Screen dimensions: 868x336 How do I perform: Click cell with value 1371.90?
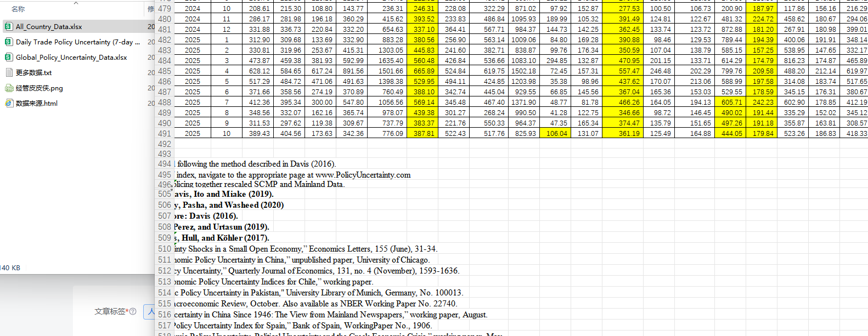pos(523,102)
